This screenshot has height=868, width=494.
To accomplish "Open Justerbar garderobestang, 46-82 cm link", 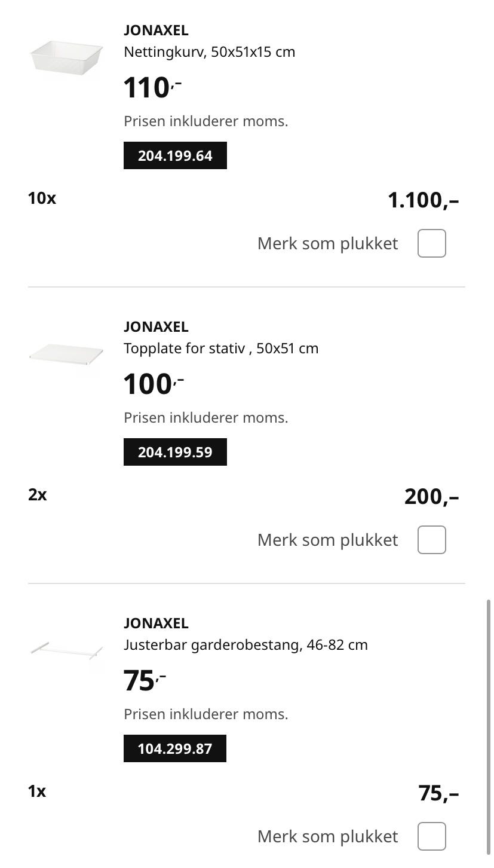I will [246, 645].
